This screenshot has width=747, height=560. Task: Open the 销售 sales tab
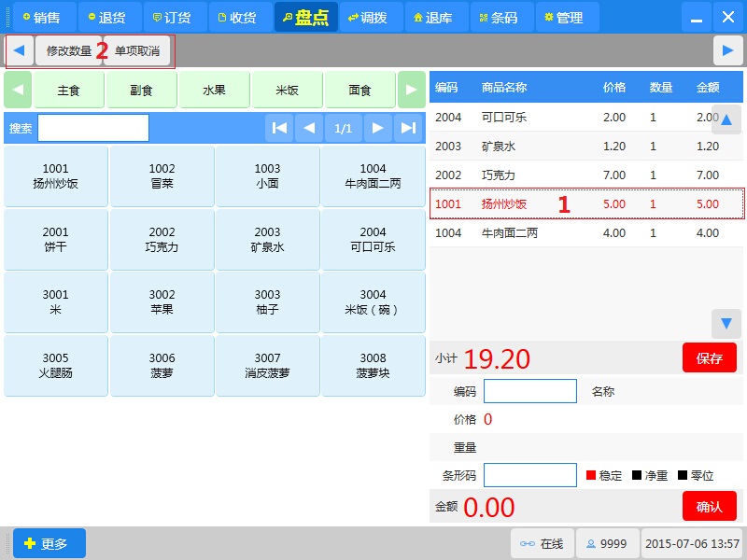coord(44,17)
